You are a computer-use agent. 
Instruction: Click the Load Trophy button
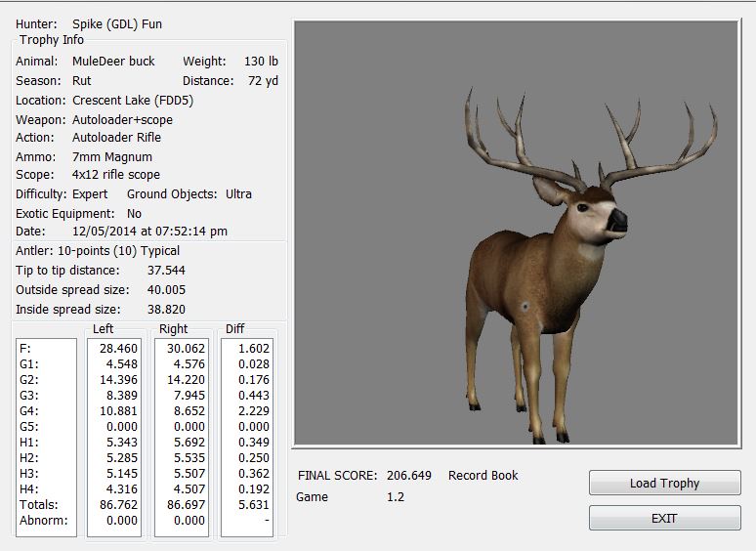coord(664,484)
